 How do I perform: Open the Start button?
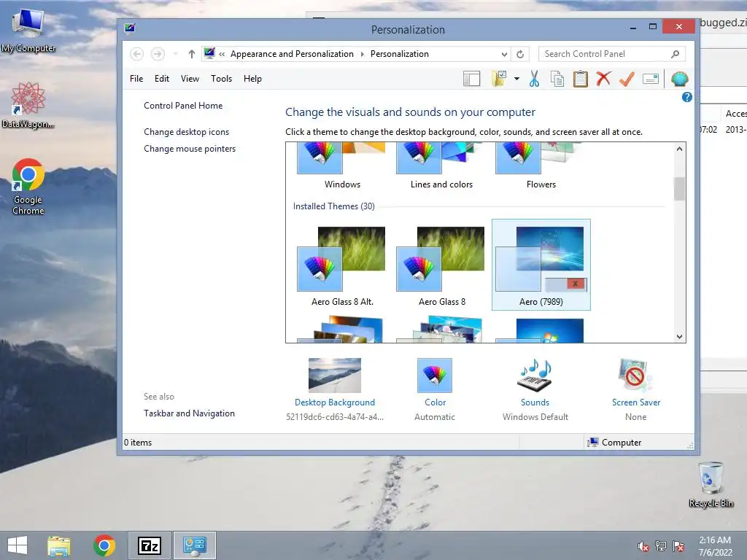coord(18,545)
